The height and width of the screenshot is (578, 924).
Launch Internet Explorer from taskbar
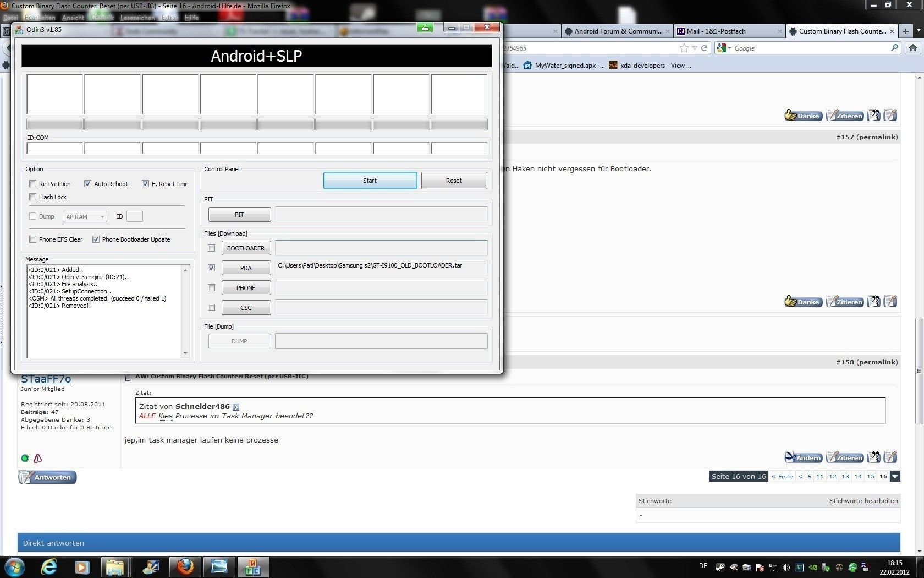click(49, 566)
